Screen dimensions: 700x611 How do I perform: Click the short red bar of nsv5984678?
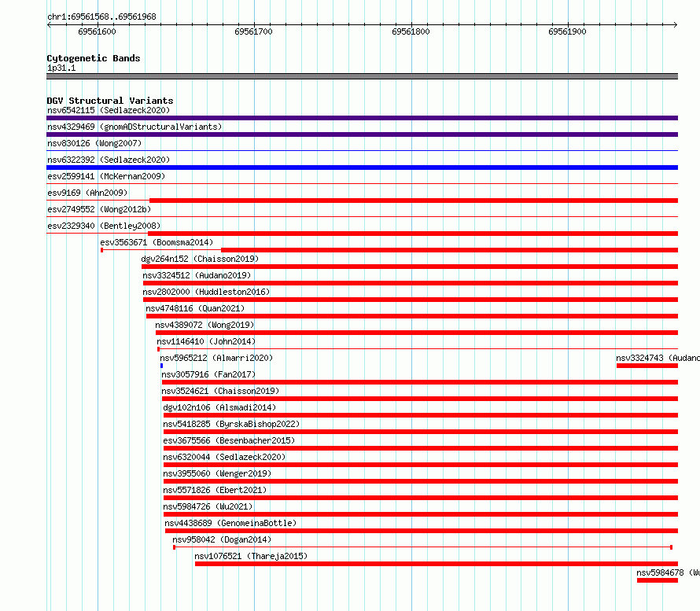(658, 580)
